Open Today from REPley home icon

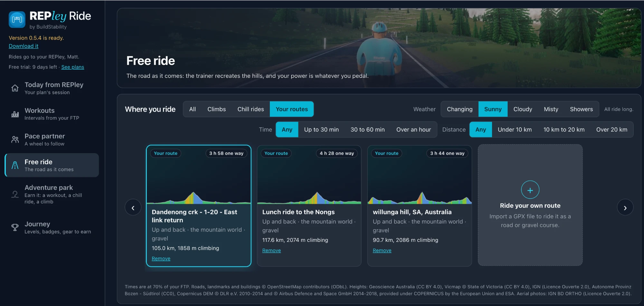pyautogui.click(x=15, y=88)
